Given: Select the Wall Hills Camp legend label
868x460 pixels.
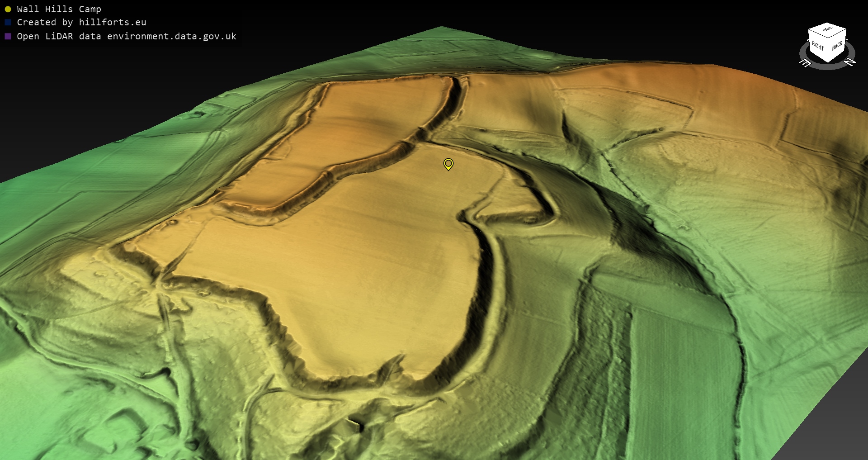Looking at the screenshot, I should pyautogui.click(x=59, y=9).
